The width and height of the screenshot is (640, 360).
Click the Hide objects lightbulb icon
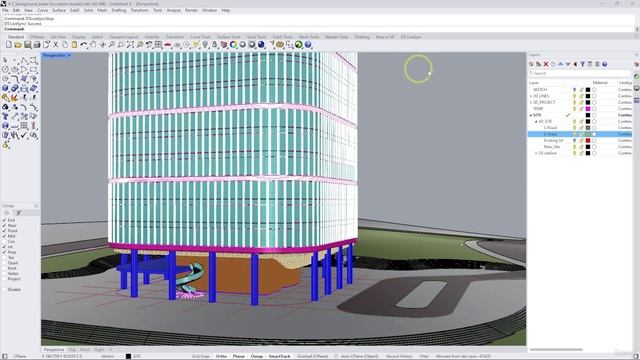205,44
